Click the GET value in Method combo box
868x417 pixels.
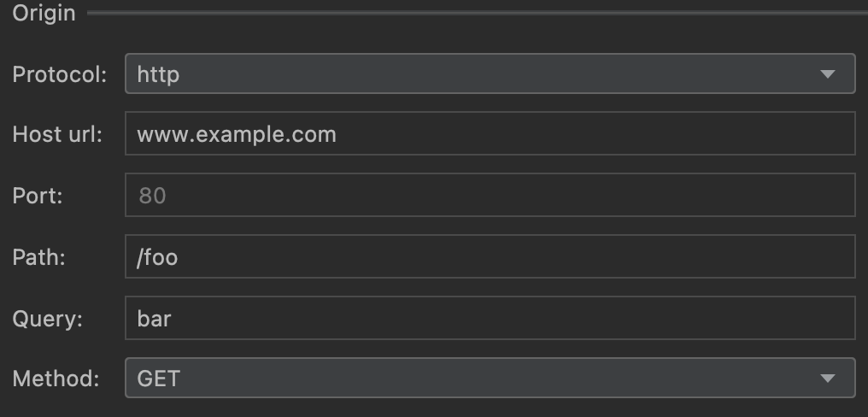point(159,378)
